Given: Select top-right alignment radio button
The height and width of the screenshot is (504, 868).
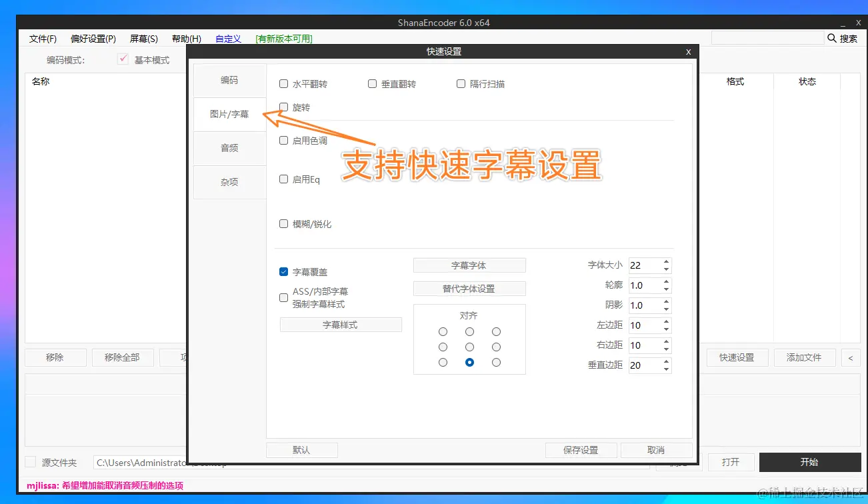Looking at the screenshot, I should [496, 331].
